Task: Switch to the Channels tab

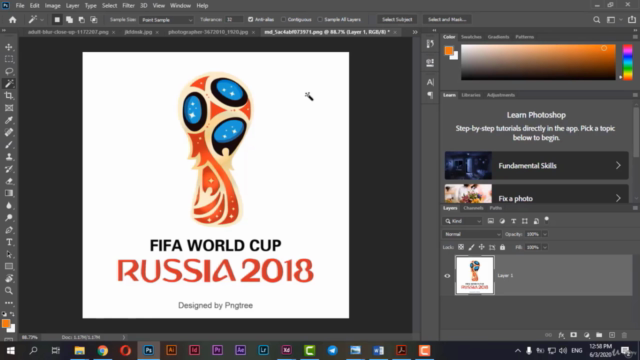Action: pyautogui.click(x=473, y=208)
